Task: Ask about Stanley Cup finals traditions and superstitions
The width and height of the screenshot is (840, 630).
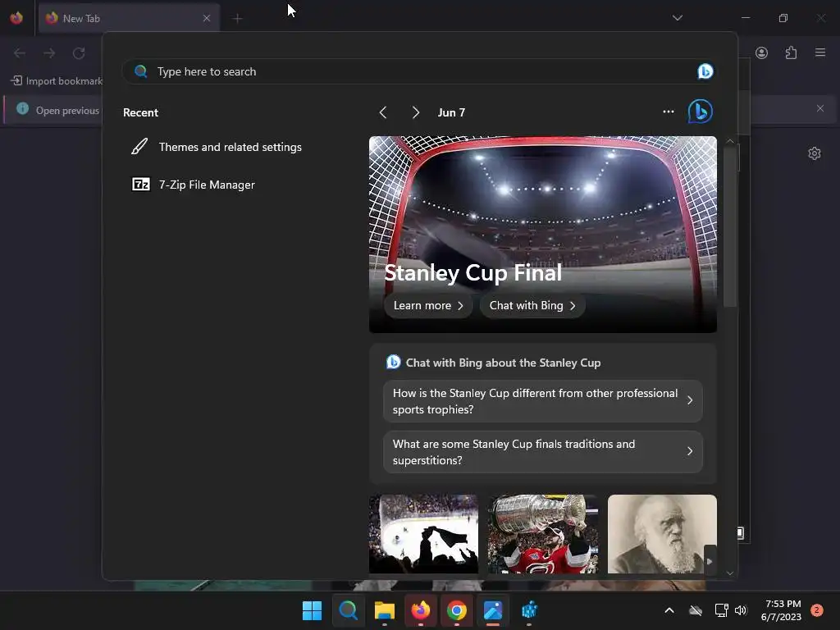Action: (543, 452)
